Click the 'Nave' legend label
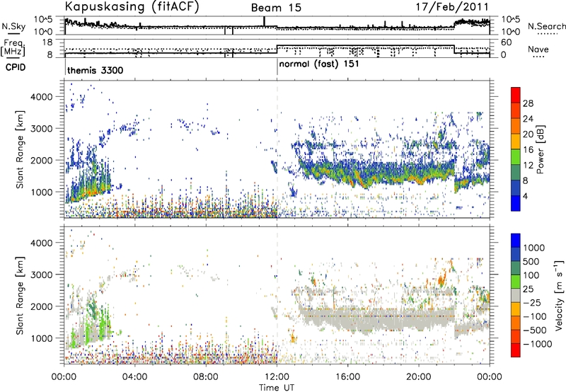Viewport: 566px width, 392px height. tap(538, 49)
